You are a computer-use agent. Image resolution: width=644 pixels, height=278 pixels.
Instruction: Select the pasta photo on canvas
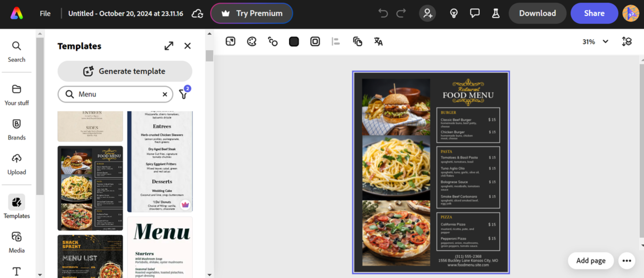396,168
